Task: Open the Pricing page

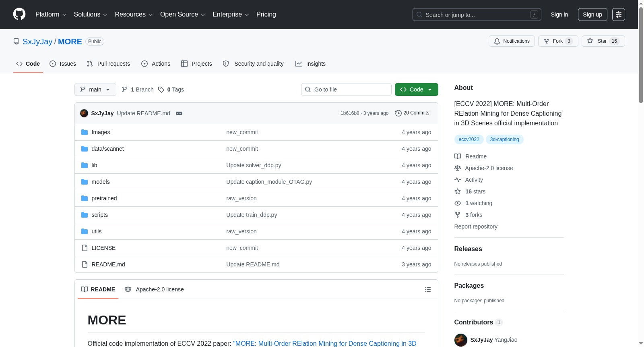Action: tap(266, 15)
